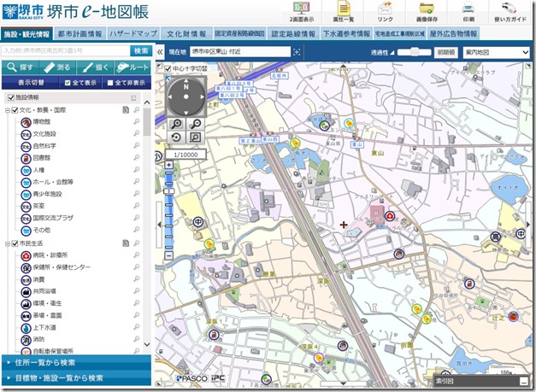Click the 上下水道 legend icon
536x392 pixels.
pos(26,327)
